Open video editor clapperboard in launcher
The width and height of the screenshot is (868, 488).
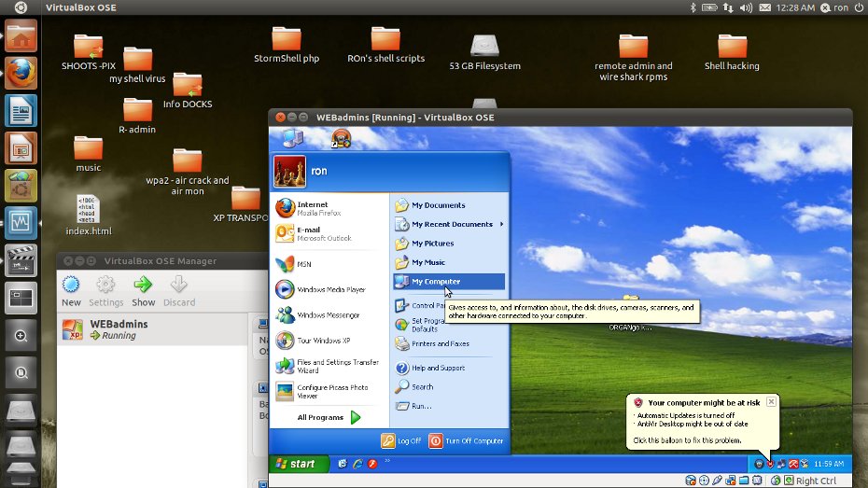click(x=21, y=260)
